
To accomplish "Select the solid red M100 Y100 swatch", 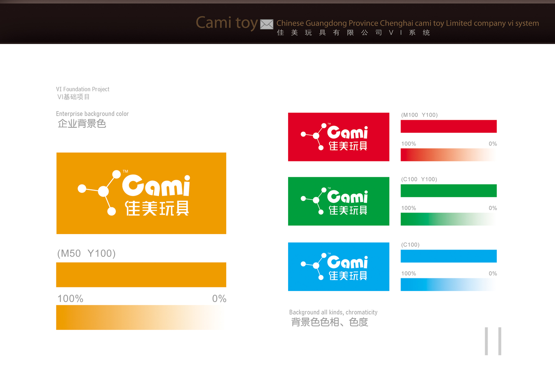I will [x=449, y=126].
